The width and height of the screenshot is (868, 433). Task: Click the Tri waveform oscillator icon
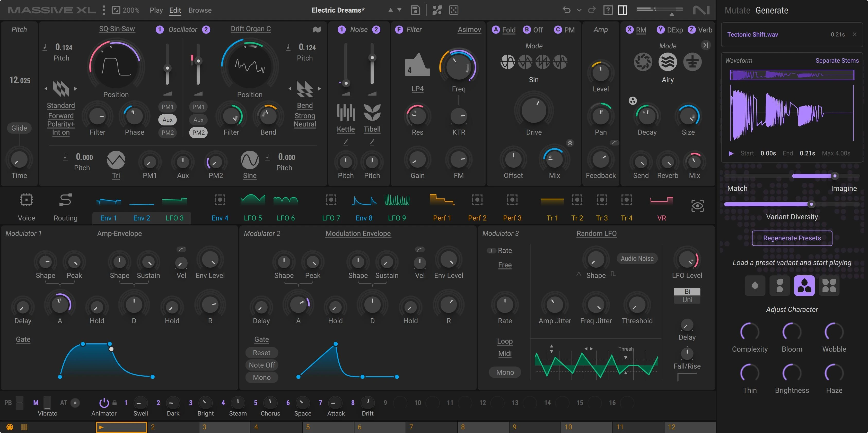pyautogui.click(x=116, y=160)
